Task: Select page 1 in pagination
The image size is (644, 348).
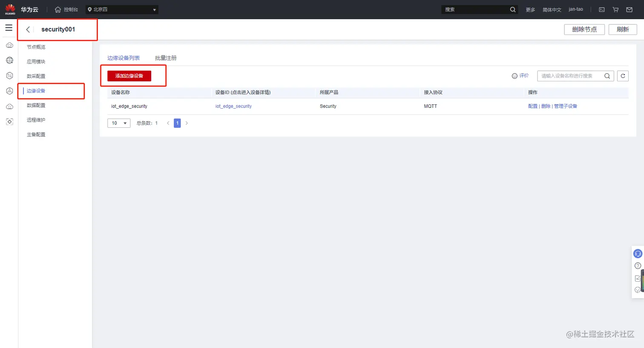Action: [177, 123]
